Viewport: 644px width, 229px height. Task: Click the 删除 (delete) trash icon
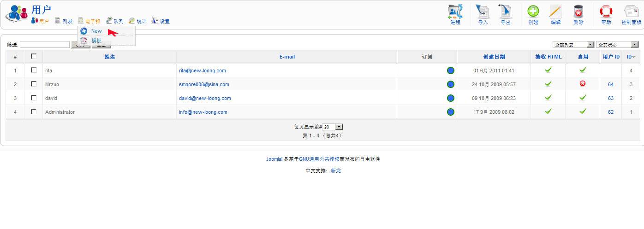pos(578,14)
